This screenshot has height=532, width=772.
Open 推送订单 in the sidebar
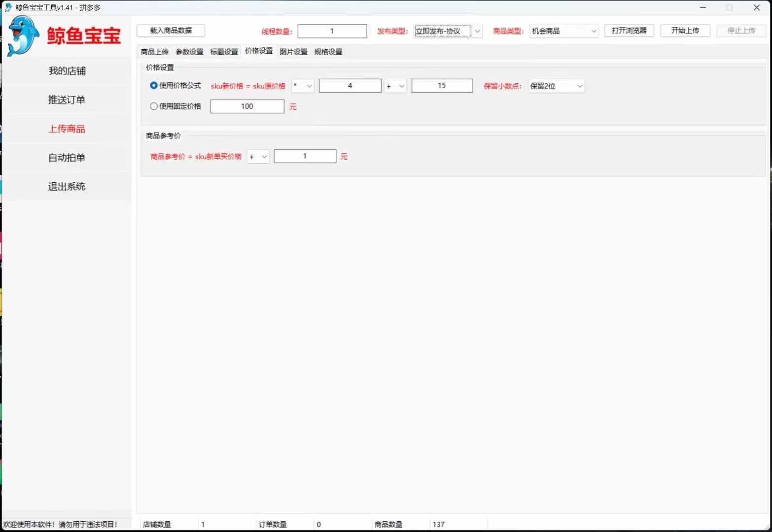coord(67,100)
